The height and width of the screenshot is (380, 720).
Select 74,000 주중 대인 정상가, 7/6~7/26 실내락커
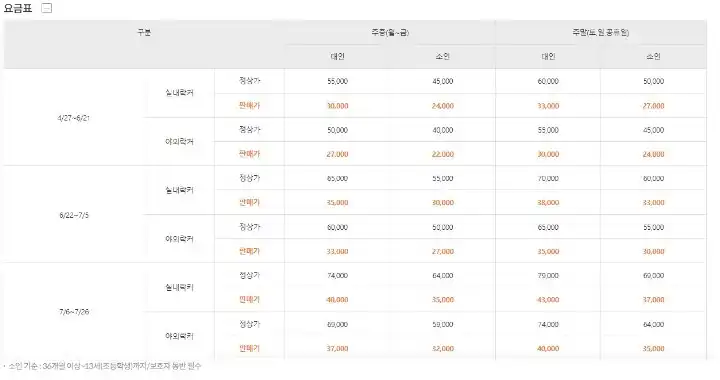tap(338, 275)
